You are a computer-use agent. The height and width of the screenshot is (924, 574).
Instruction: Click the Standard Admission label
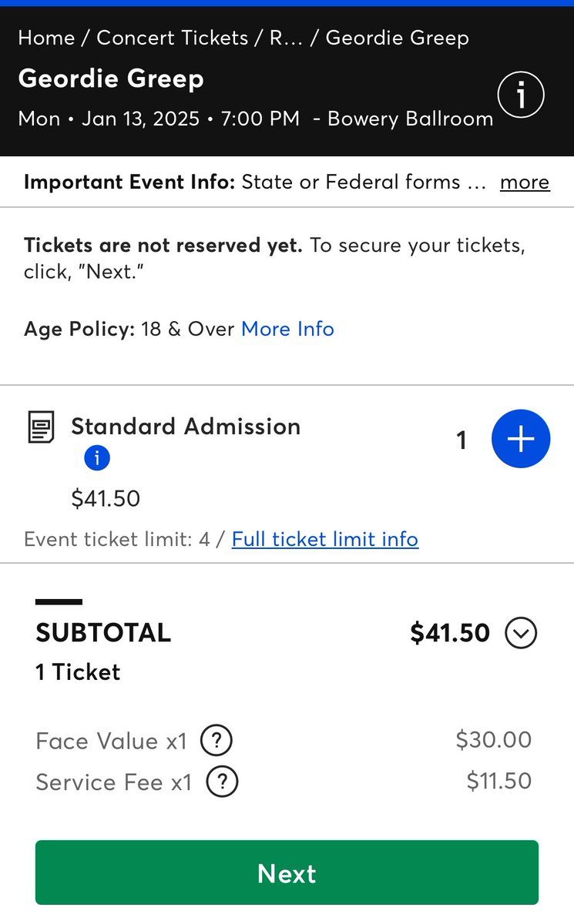(x=186, y=427)
